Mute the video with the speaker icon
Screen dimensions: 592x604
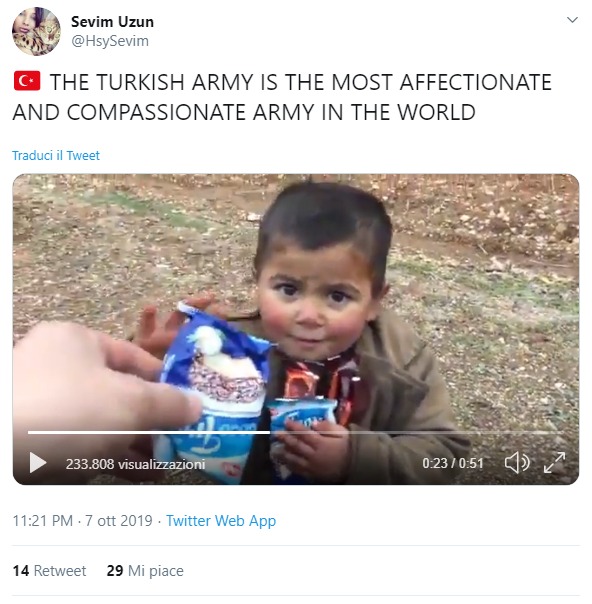[x=517, y=462]
